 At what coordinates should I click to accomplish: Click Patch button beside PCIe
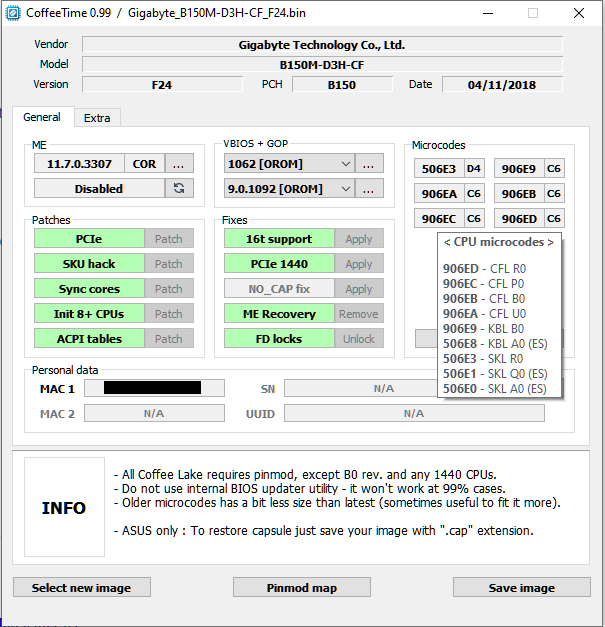click(169, 238)
